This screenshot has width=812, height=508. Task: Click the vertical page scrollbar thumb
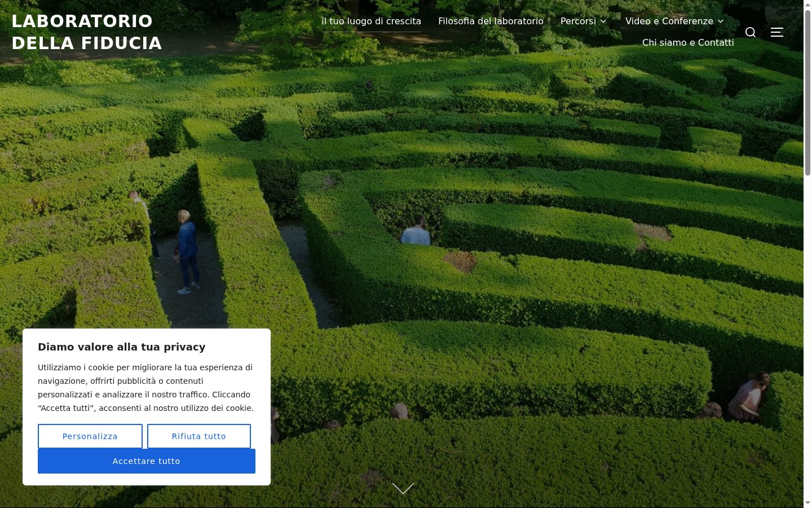(x=807, y=93)
